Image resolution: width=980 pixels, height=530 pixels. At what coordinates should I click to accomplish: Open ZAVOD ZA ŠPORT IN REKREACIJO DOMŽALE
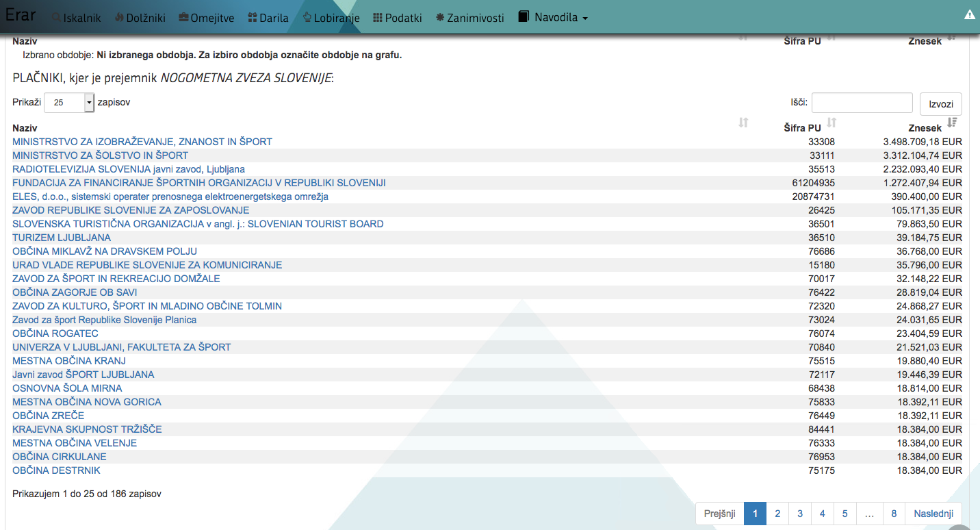pyautogui.click(x=116, y=279)
